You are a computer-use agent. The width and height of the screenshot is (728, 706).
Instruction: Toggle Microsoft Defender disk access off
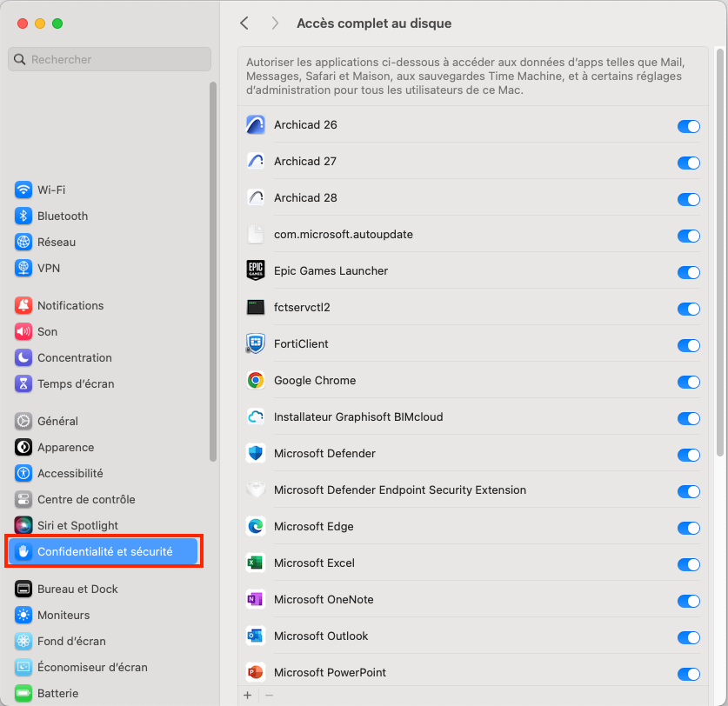688,455
